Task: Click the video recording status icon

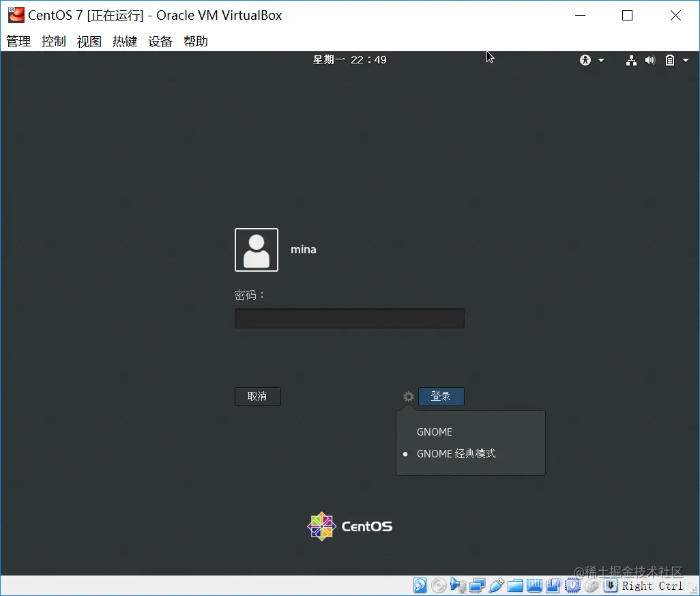Action: click(x=553, y=585)
